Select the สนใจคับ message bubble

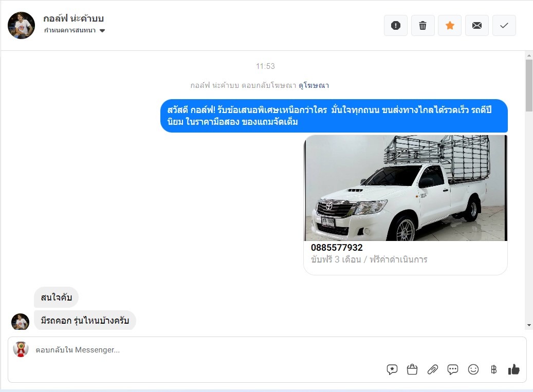[57, 297]
